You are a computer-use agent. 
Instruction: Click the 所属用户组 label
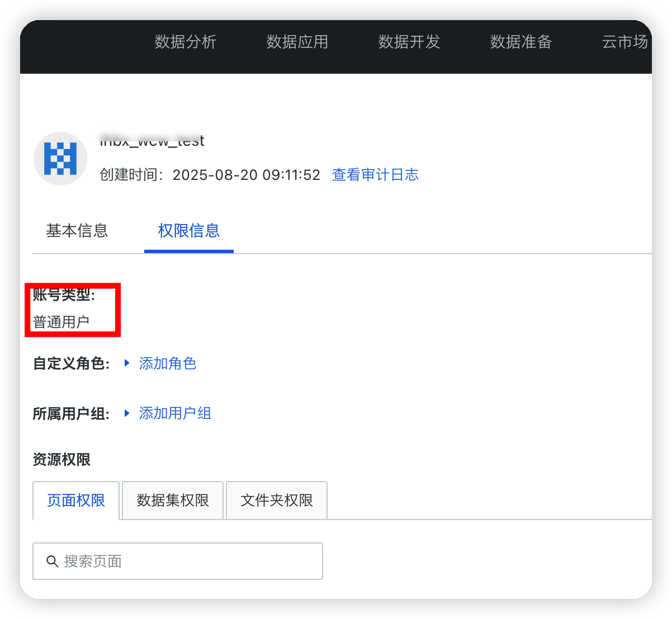click(x=71, y=413)
